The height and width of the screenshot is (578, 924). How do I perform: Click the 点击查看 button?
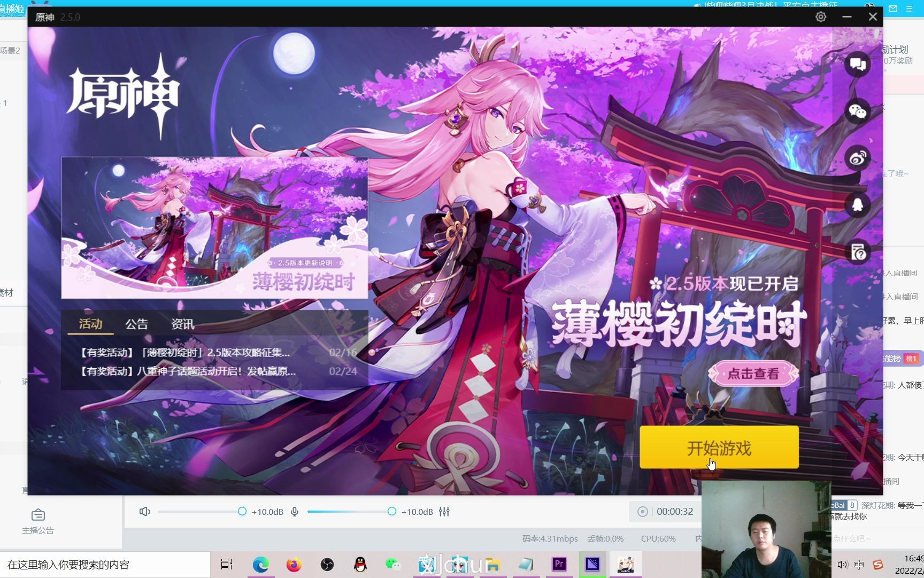(x=753, y=374)
